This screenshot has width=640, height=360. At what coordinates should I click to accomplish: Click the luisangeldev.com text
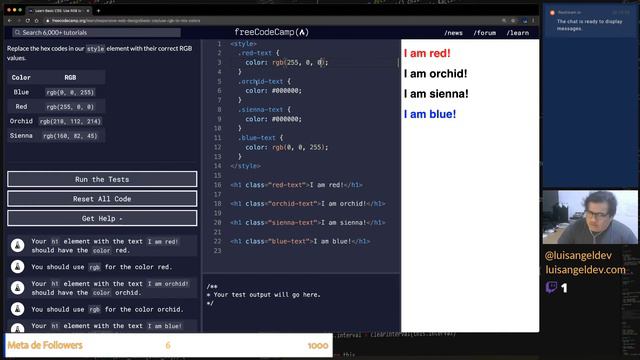coord(586,270)
